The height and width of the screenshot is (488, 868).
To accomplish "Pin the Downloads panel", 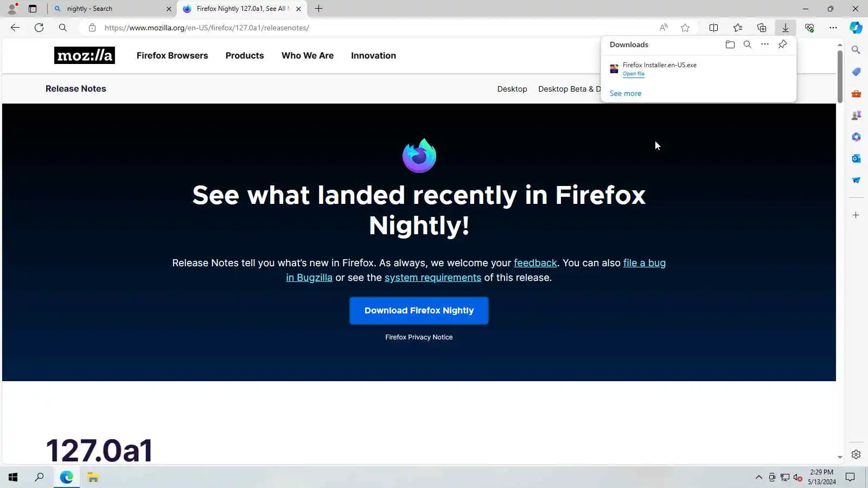I will point(782,44).
